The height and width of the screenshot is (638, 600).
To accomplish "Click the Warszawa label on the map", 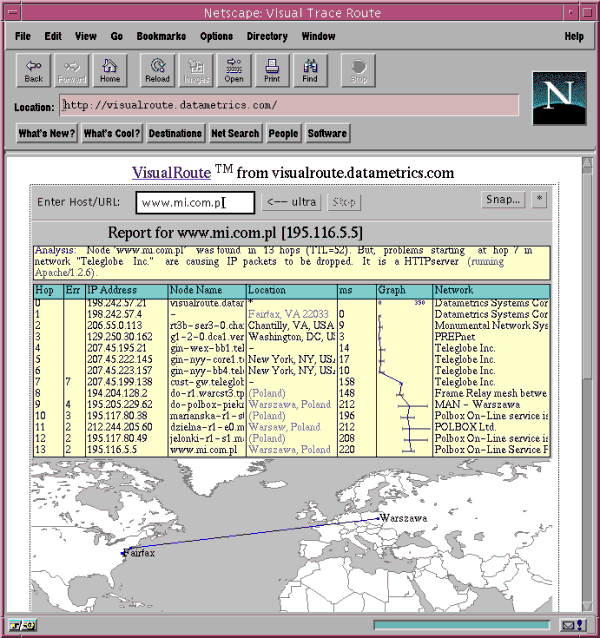I will tap(403, 518).
